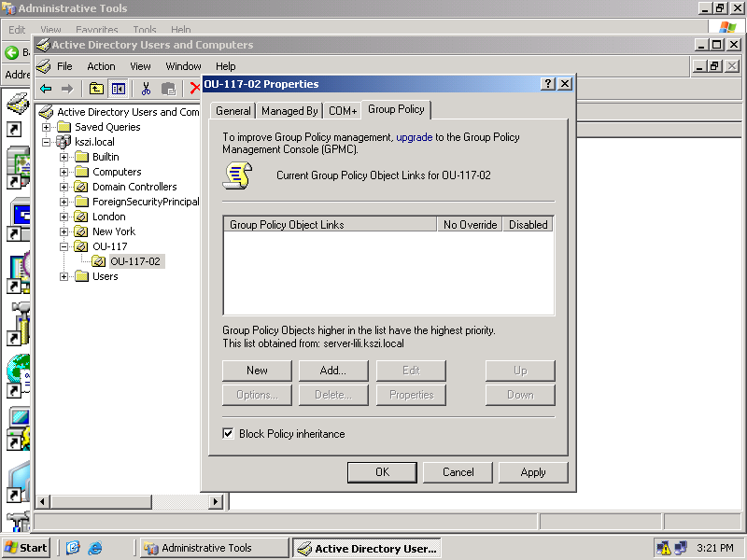Expand the Domain Controllers node
The image size is (747, 560).
click(x=63, y=187)
